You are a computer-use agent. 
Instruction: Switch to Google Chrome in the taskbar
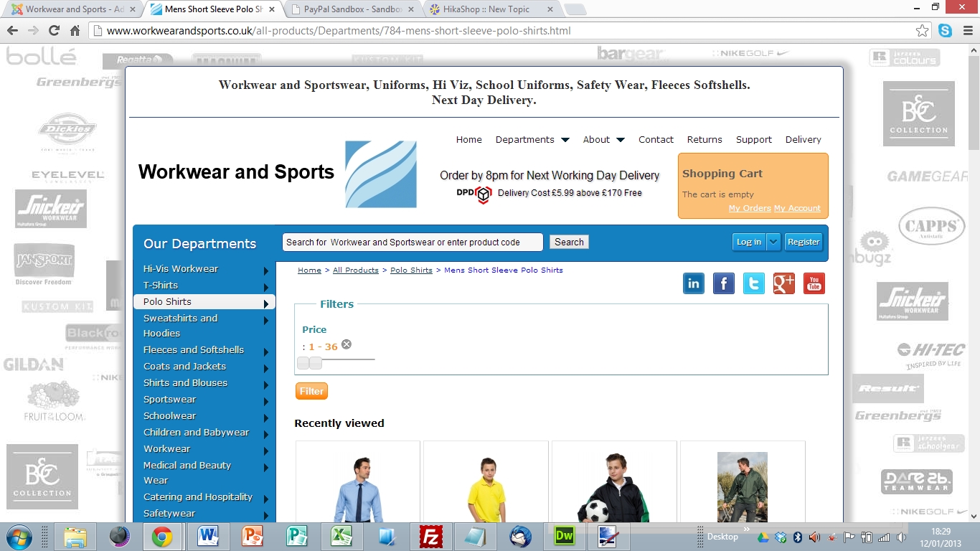click(162, 537)
